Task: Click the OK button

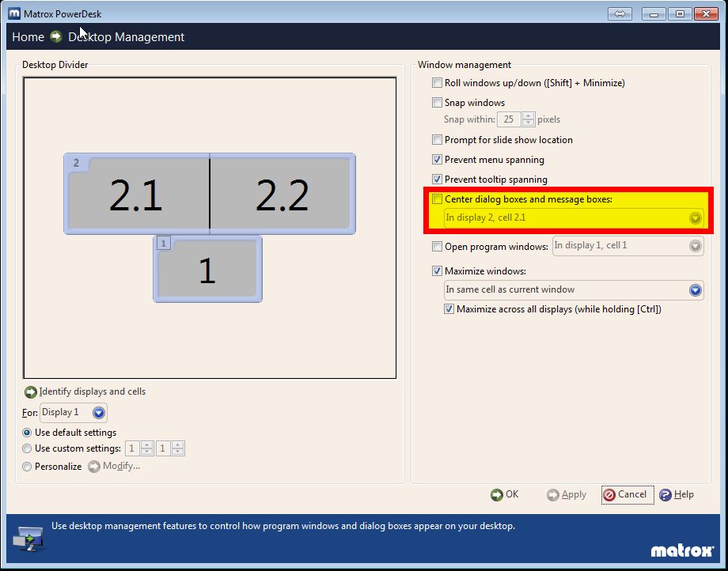Action: click(505, 495)
